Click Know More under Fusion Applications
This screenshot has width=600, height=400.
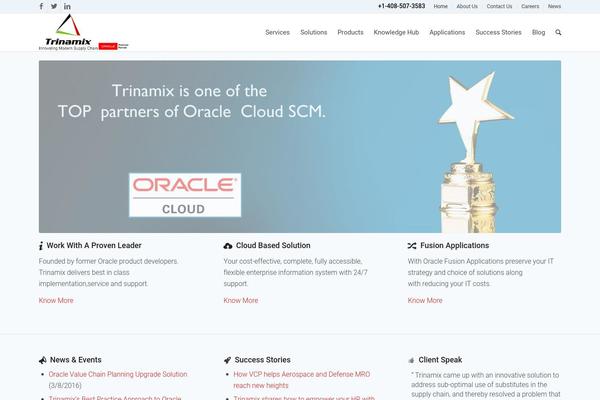pos(425,300)
